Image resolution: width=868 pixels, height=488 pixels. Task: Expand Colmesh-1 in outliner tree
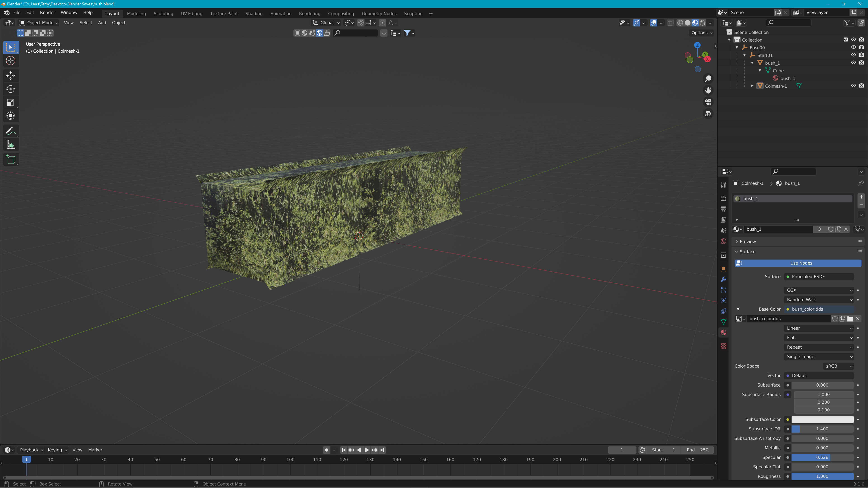click(x=752, y=86)
